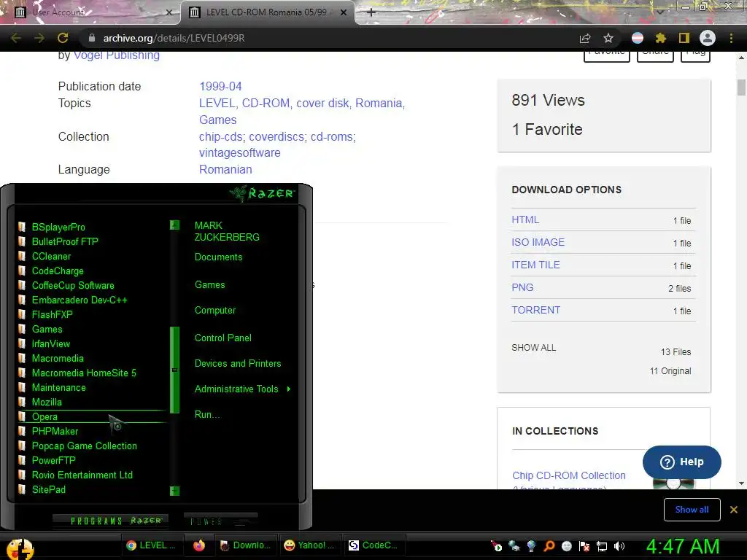747x560 pixels.
Task: Open the Opera folder
Action: pyautogui.click(x=44, y=416)
